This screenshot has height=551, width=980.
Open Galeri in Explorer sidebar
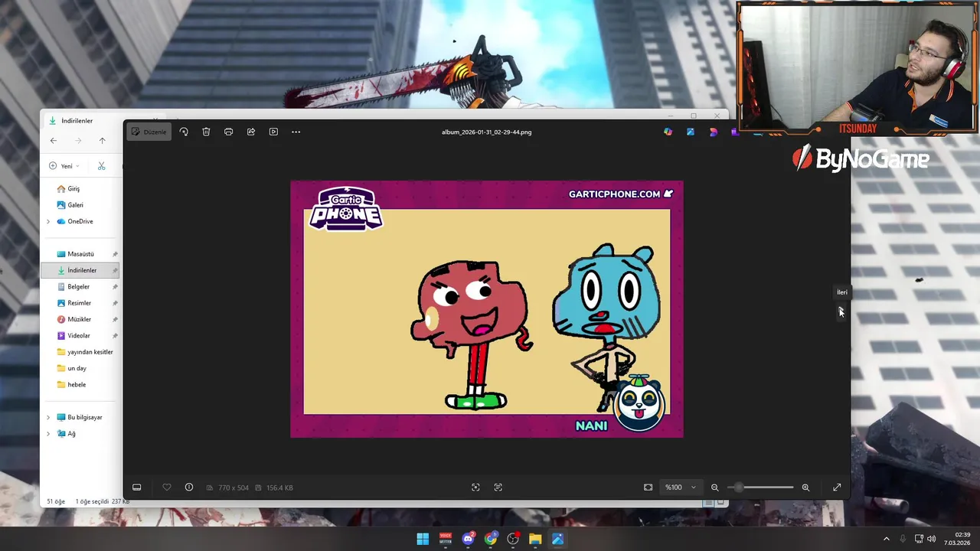tap(75, 205)
